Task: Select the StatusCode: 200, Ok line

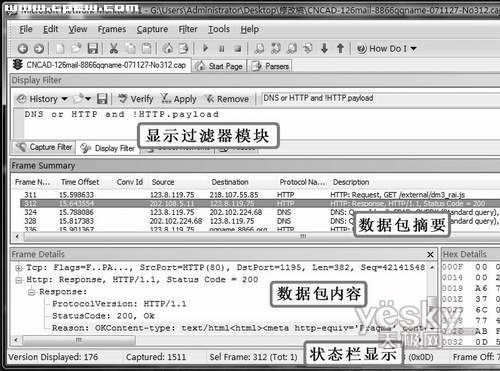Action: click(x=103, y=316)
